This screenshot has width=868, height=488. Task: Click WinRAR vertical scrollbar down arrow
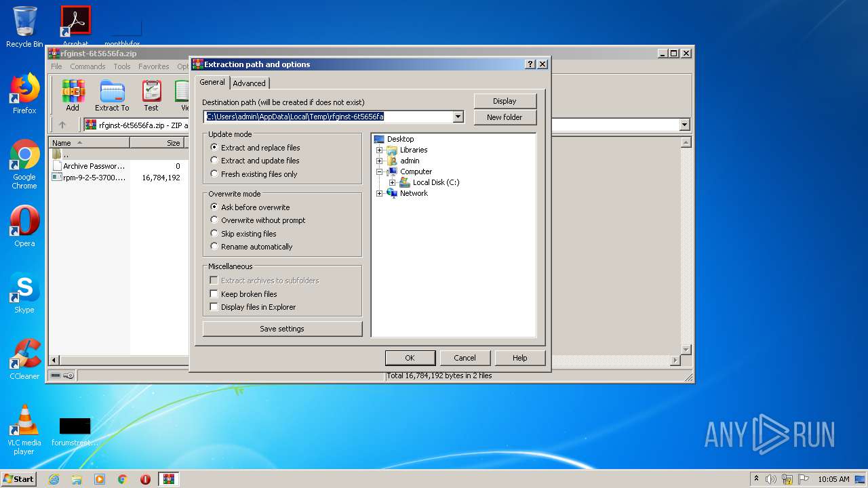pos(686,350)
